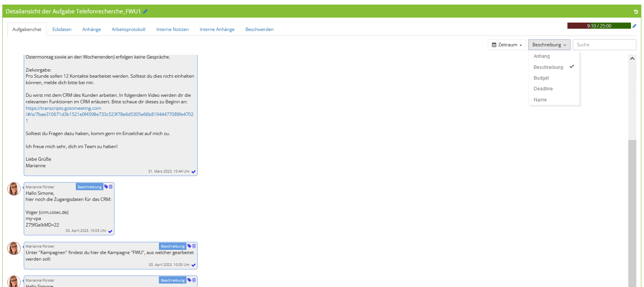Screen dimensions: 644x287
Task: Click the history icon in green header
Action: 636,12
